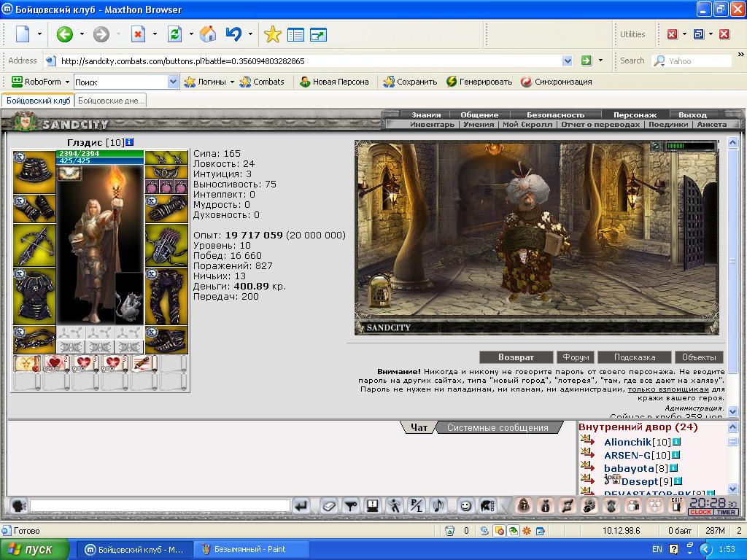Open the Мой Скролл link
This screenshot has width=747, height=560.
coord(527,124)
